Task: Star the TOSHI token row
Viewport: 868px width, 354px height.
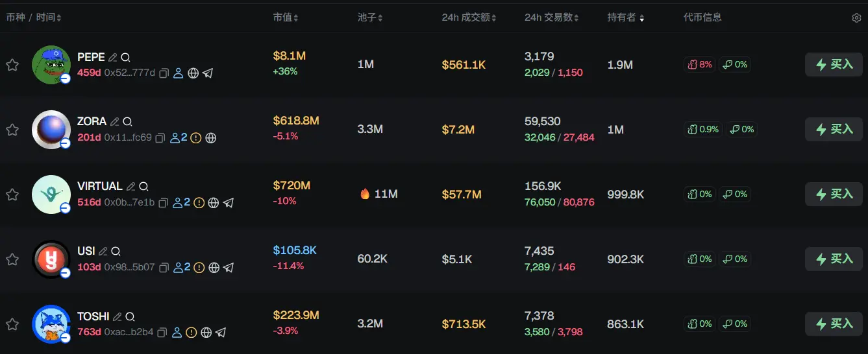Action: point(12,324)
